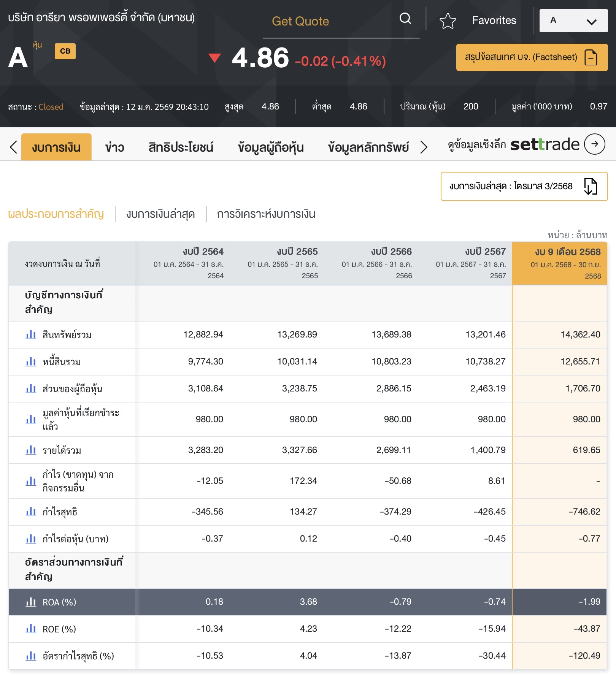Show more tabs with right chevron
This screenshot has height=675, width=616.
pyautogui.click(x=424, y=147)
